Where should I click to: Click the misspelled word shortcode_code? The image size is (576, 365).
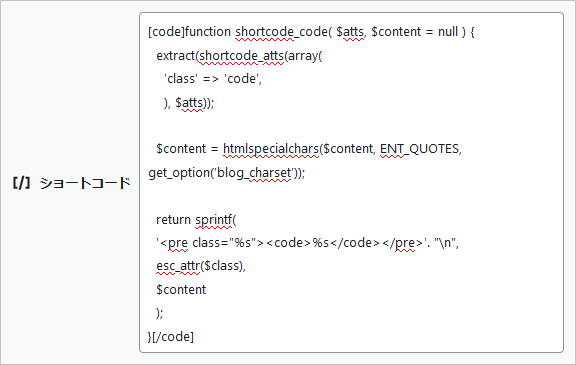click(281, 32)
